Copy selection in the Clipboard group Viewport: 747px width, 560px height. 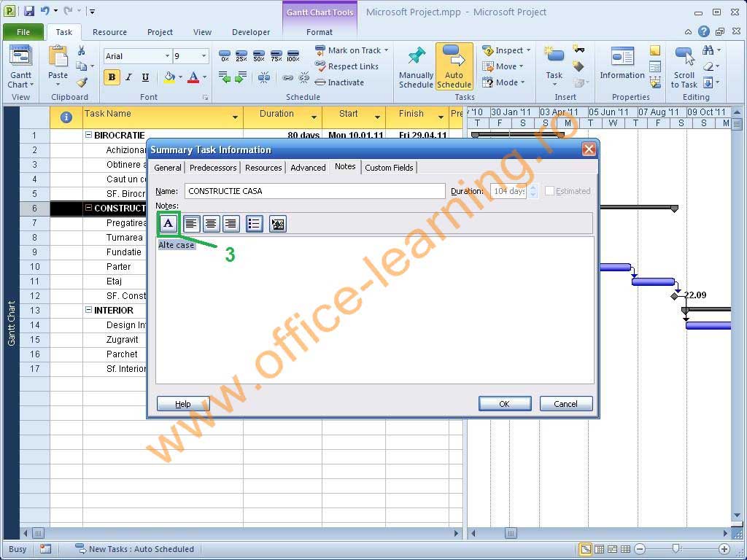[82, 66]
